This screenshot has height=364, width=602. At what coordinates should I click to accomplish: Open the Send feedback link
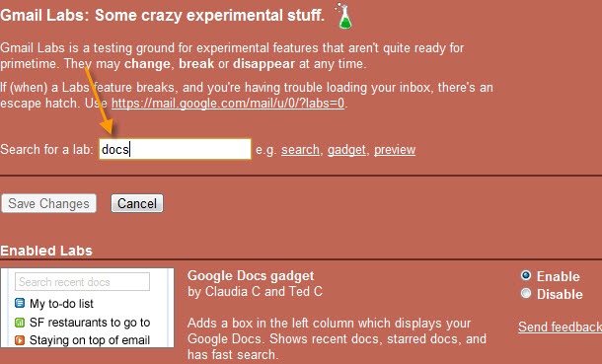560,327
